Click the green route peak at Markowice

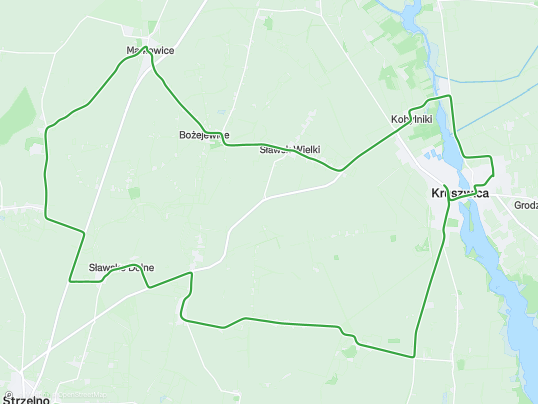pyautogui.click(x=146, y=47)
